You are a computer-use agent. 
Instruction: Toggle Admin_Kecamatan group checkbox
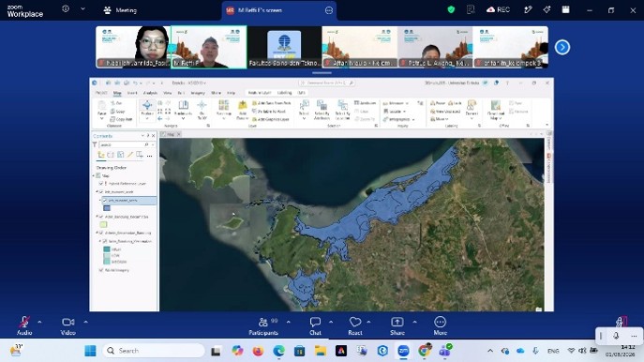point(101,233)
